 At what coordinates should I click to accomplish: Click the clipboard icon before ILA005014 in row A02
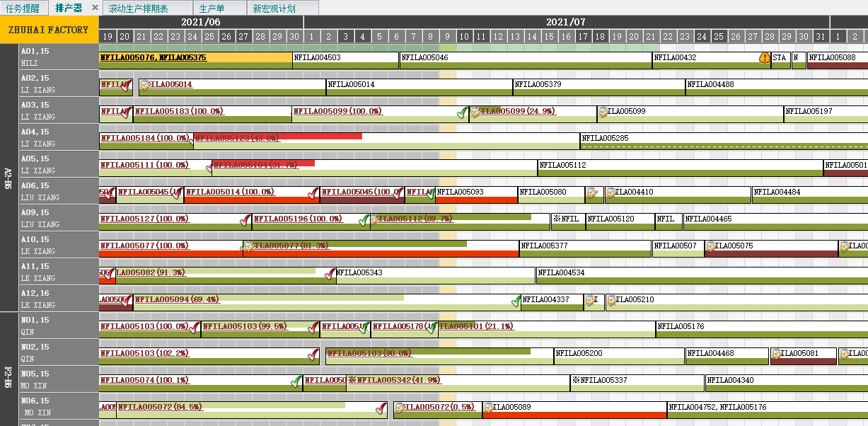145,85
